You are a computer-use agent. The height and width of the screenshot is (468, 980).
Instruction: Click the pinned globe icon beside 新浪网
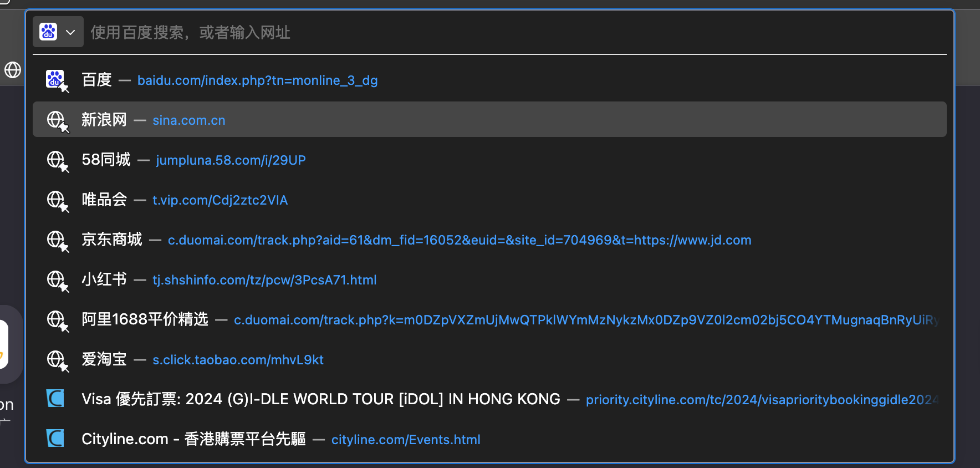(57, 120)
